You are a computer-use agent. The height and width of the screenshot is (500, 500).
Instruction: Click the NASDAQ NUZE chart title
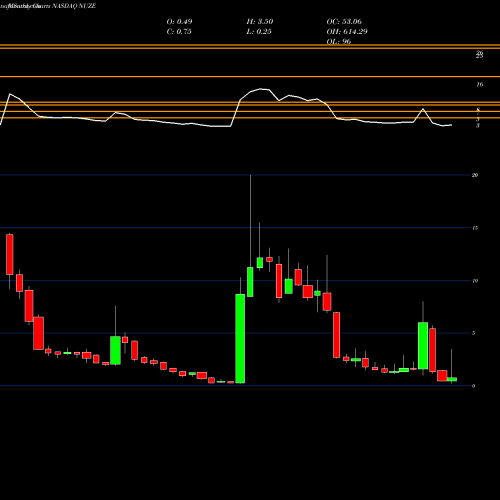tap(74, 6)
